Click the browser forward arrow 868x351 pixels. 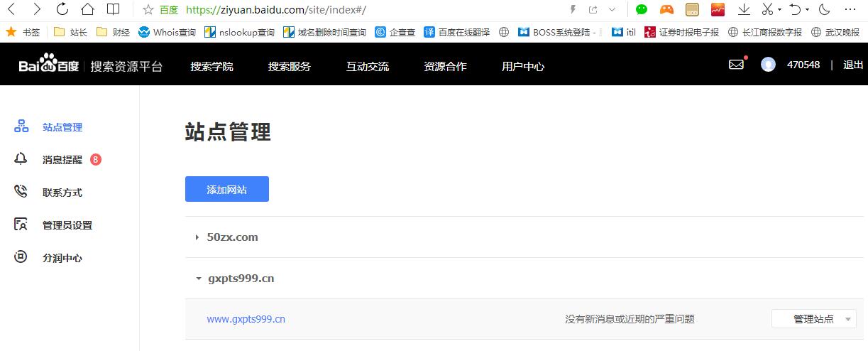[x=37, y=9]
